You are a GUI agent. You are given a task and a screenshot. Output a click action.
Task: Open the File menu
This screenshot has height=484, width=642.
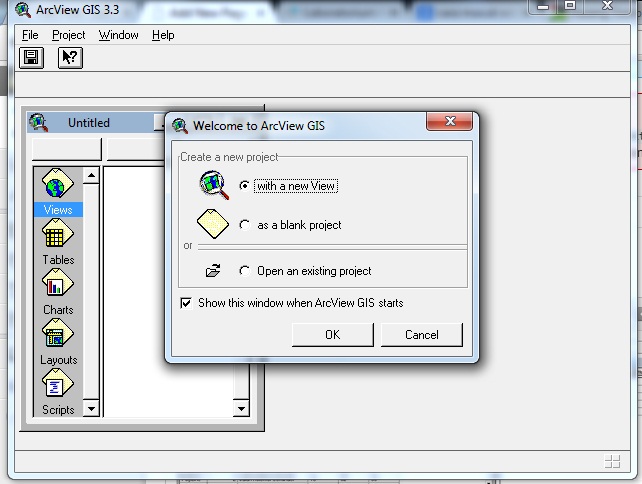30,35
